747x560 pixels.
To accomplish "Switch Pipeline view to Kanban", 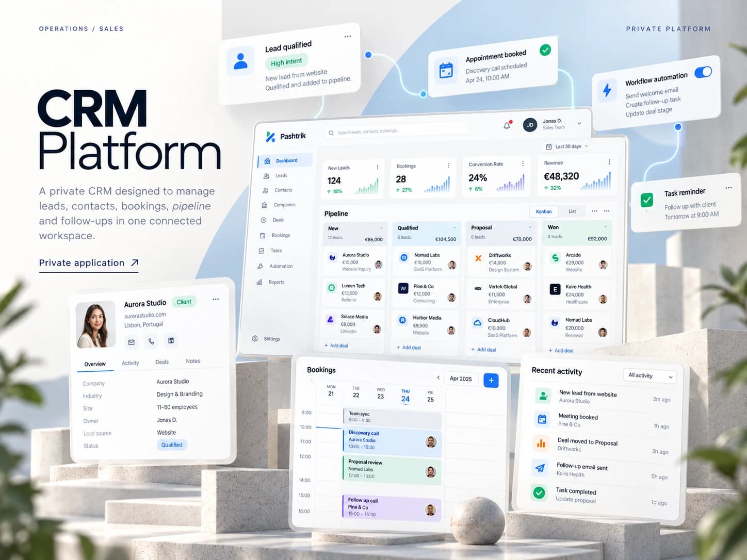I will [x=544, y=211].
